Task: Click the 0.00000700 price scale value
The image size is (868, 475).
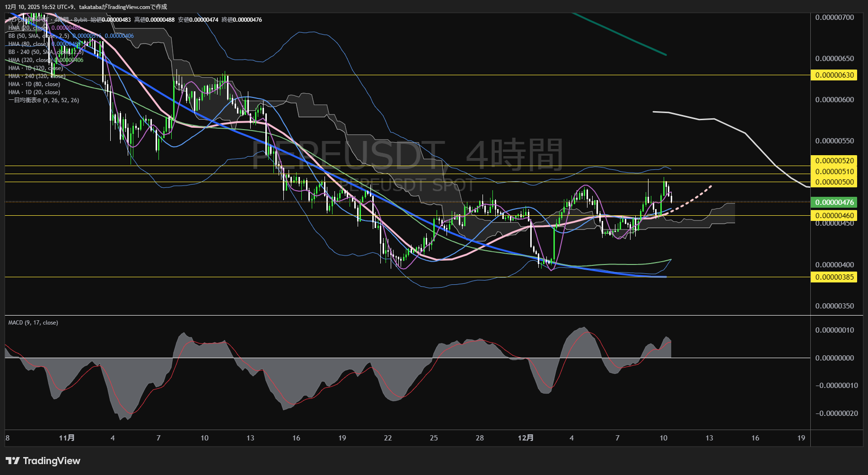Action: pos(834,18)
